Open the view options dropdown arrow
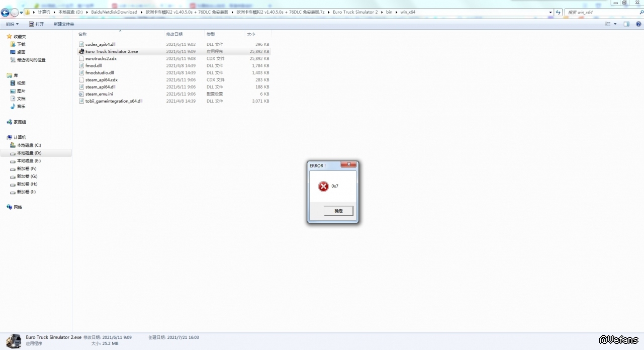This screenshot has width=644, height=350. [616, 24]
